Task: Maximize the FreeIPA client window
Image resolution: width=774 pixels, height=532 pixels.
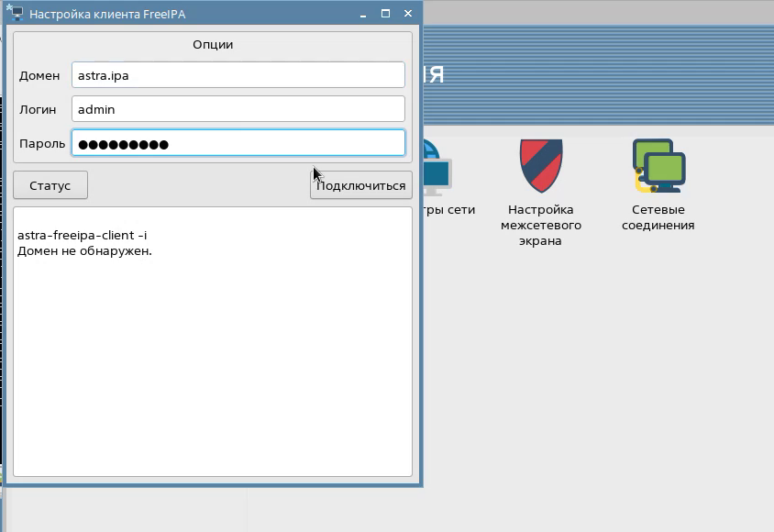Action: (385, 14)
